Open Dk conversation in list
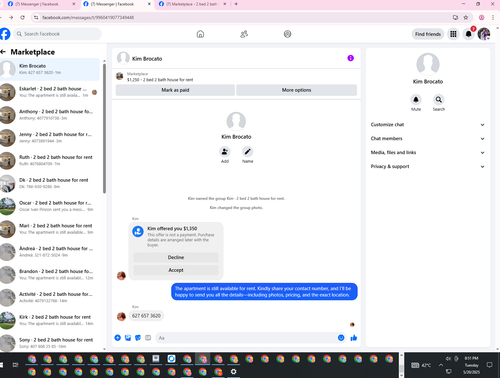 (x=50, y=183)
